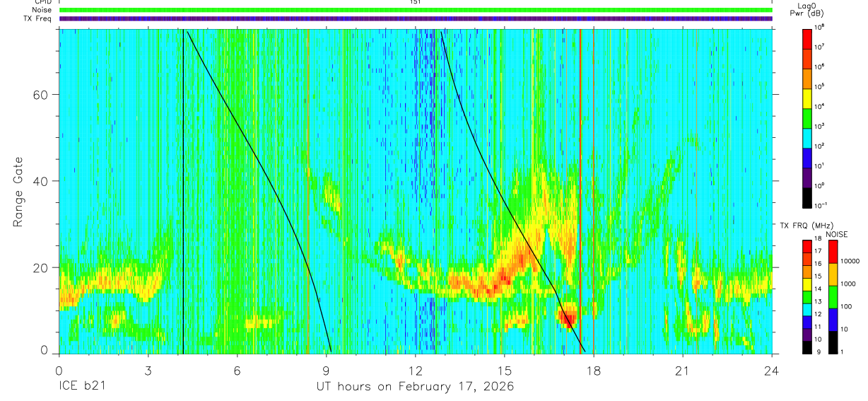Click the yellow segment of Lag0 Pwr colorbar
The height and width of the screenshot is (401, 868).
[806, 98]
